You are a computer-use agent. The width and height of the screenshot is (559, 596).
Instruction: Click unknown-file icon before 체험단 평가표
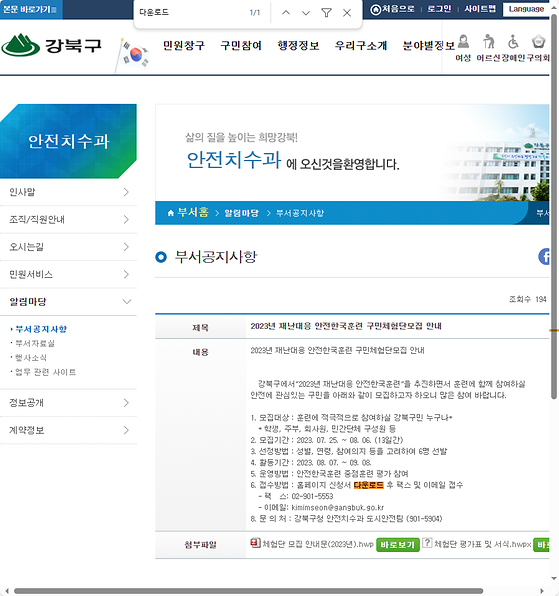pyautogui.click(x=427, y=543)
